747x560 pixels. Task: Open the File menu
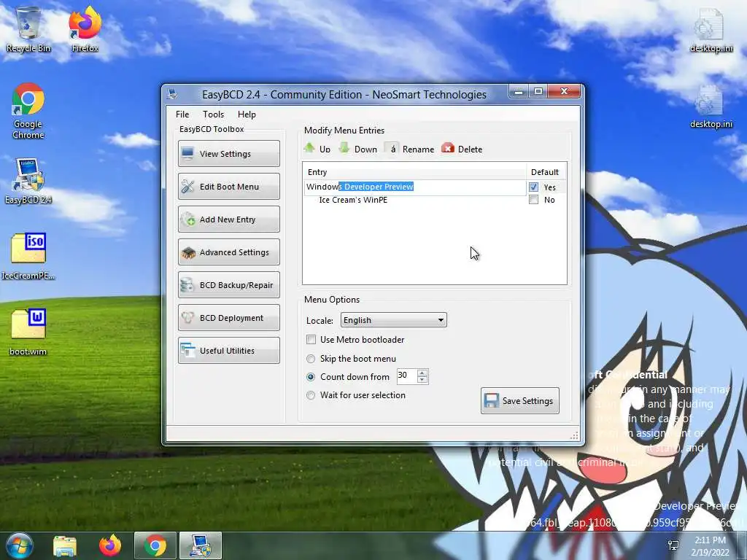(182, 114)
